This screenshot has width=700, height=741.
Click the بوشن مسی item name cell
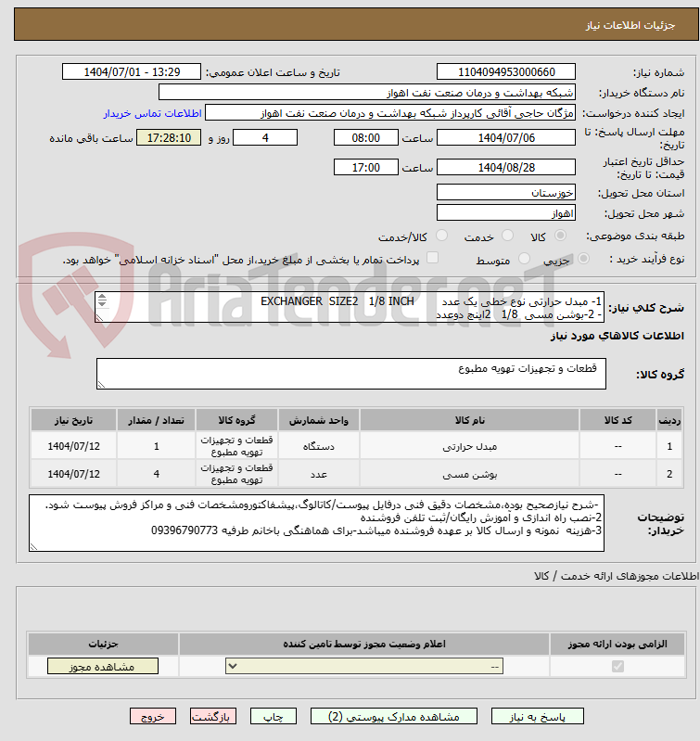click(x=469, y=474)
